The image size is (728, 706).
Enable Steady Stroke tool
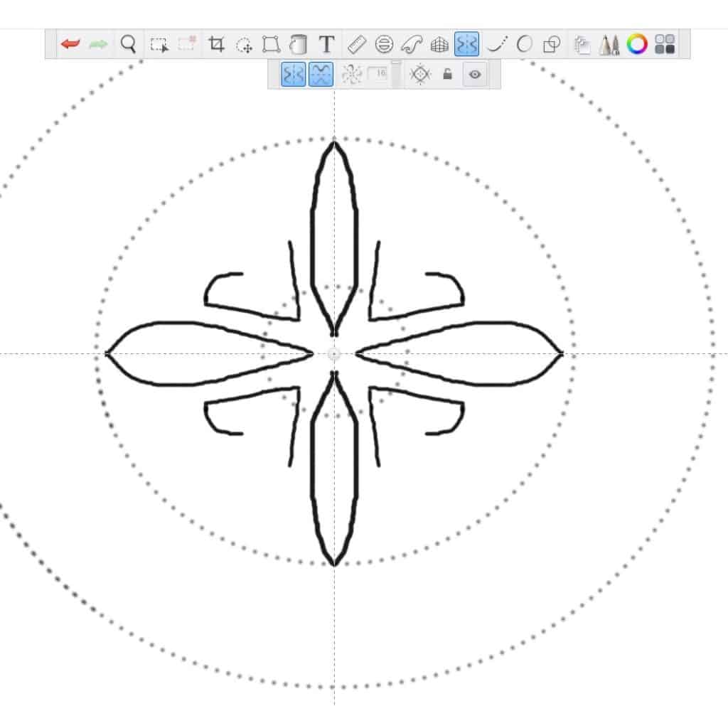click(497, 45)
